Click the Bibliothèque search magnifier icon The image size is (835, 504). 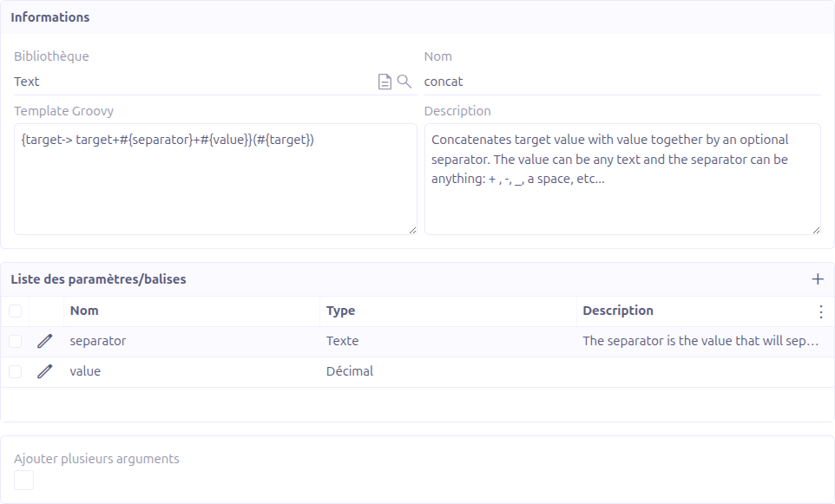[x=404, y=82]
